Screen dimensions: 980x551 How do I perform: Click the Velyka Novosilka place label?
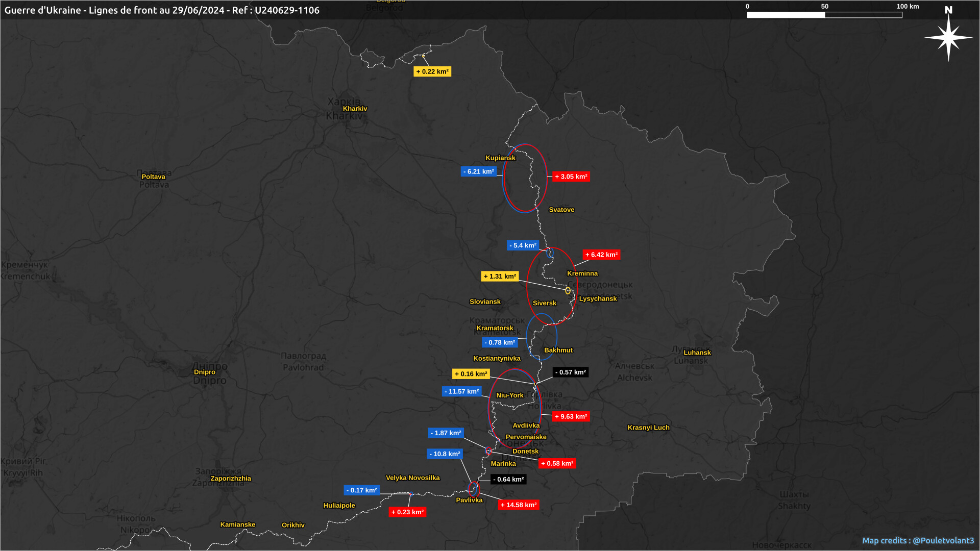[x=412, y=478]
